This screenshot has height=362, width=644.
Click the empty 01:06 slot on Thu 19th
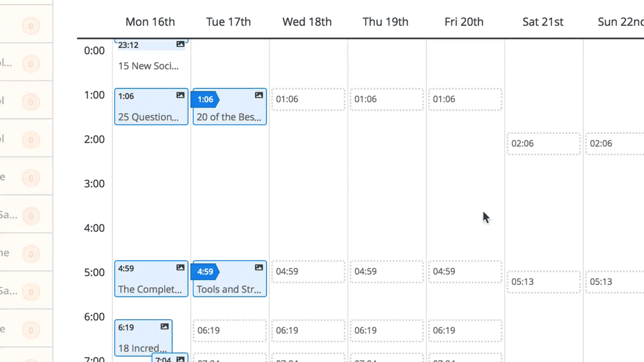386,99
